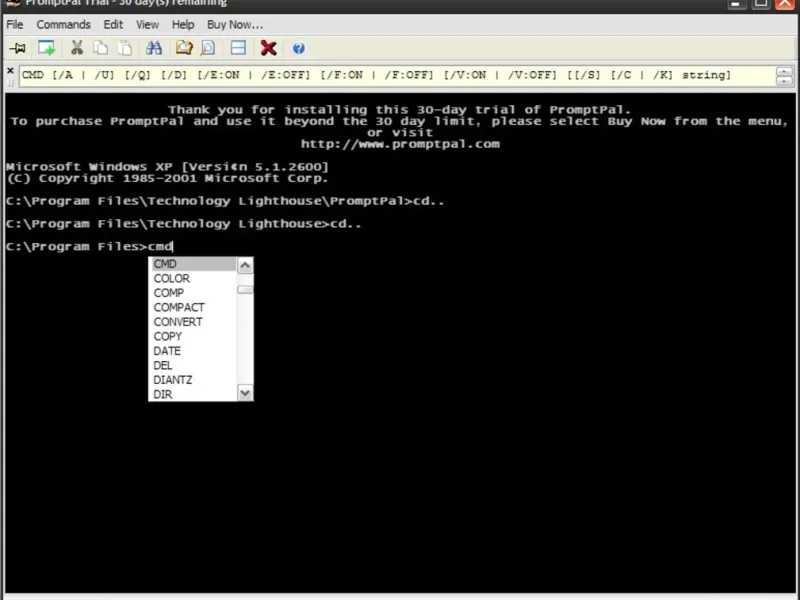Open the Buy Now menu

(235, 24)
